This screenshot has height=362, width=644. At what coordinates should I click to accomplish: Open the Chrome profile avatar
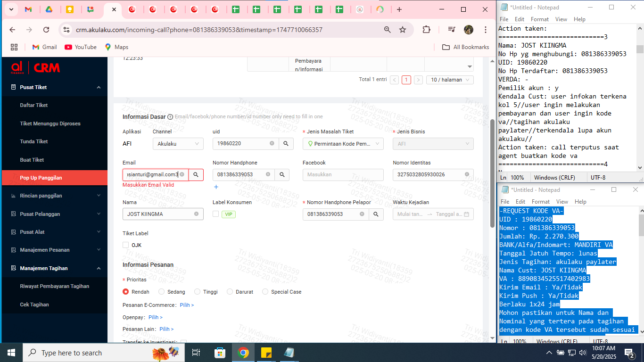(x=468, y=30)
